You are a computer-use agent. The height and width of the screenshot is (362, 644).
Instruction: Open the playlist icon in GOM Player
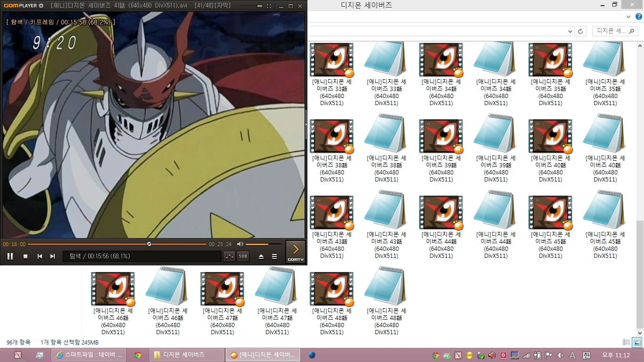tap(274, 256)
